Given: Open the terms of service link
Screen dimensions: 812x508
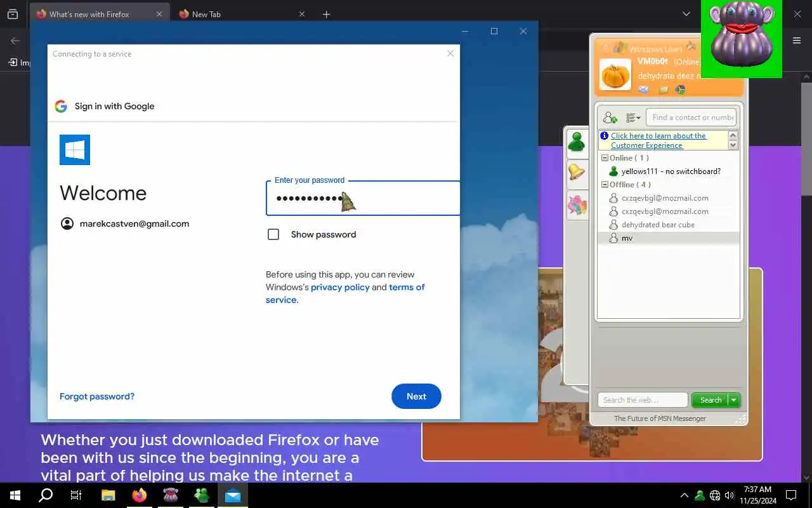Looking at the screenshot, I should [345, 293].
